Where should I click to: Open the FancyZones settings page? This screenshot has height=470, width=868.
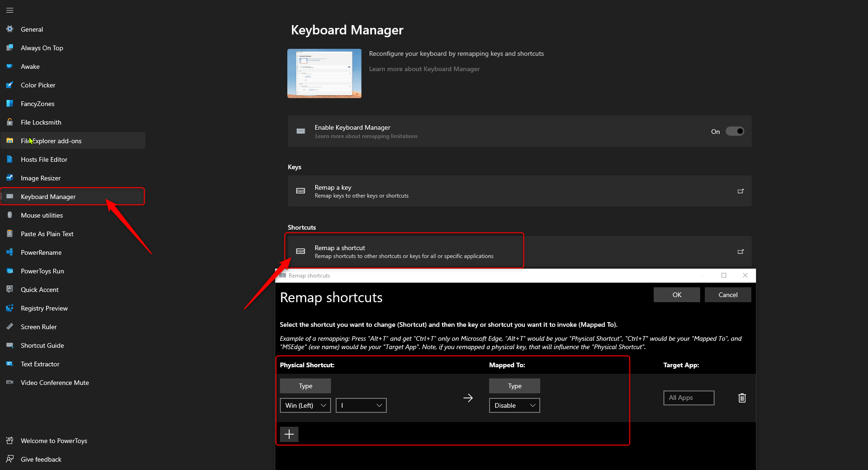pyautogui.click(x=73, y=103)
